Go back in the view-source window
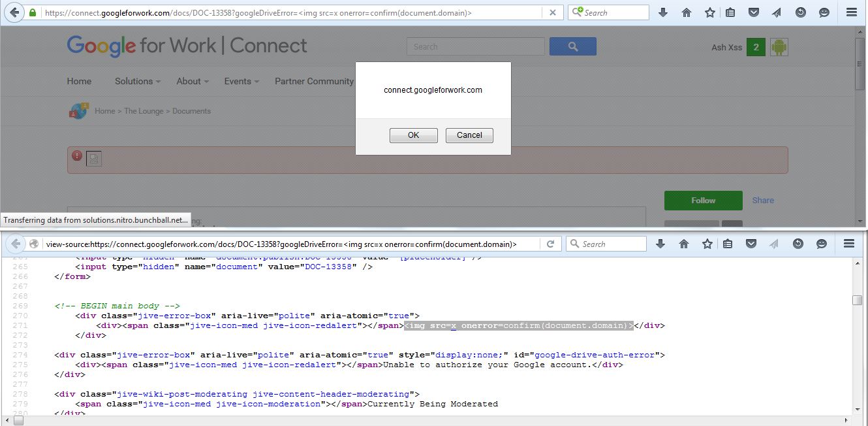 [14, 244]
